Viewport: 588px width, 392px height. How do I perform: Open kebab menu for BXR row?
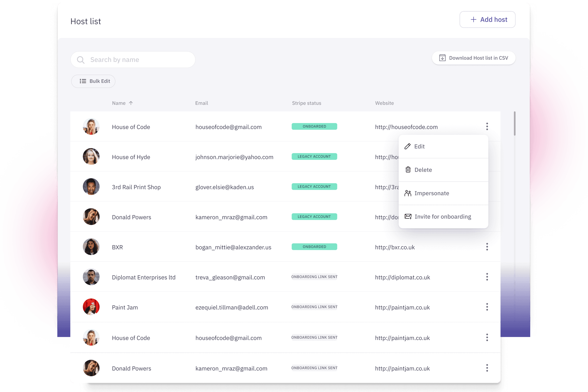point(487,247)
